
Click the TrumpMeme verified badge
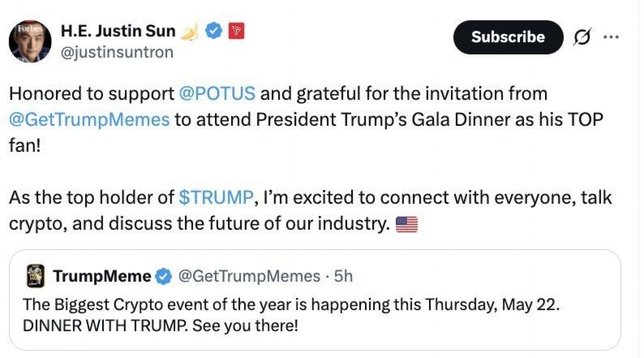point(163,276)
